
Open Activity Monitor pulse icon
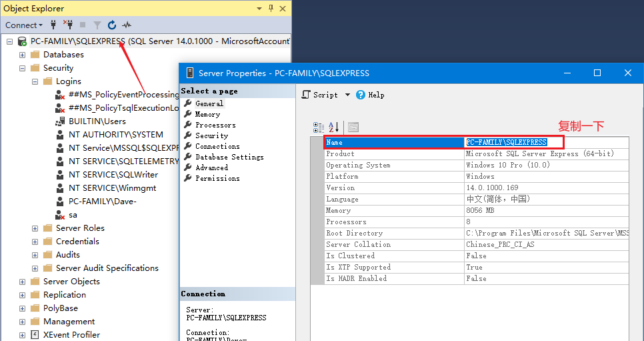127,25
